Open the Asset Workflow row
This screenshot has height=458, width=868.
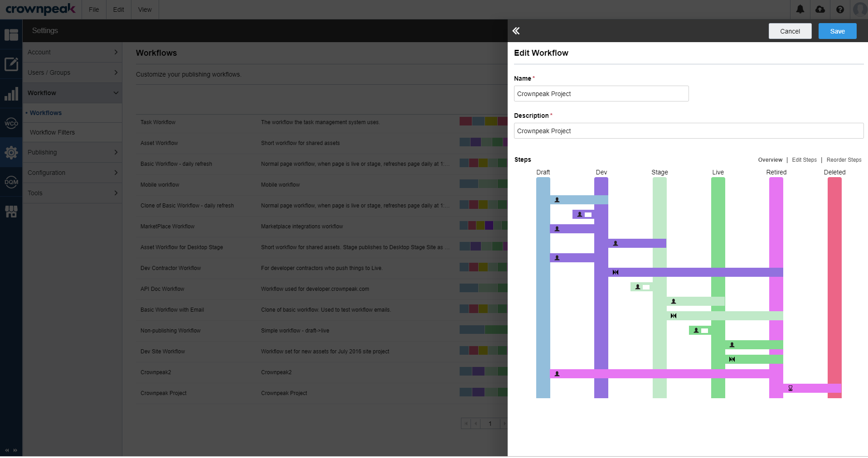(322, 143)
